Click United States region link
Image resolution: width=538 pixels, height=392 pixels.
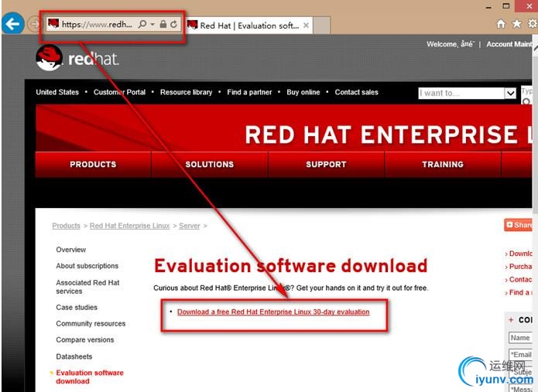tap(57, 92)
